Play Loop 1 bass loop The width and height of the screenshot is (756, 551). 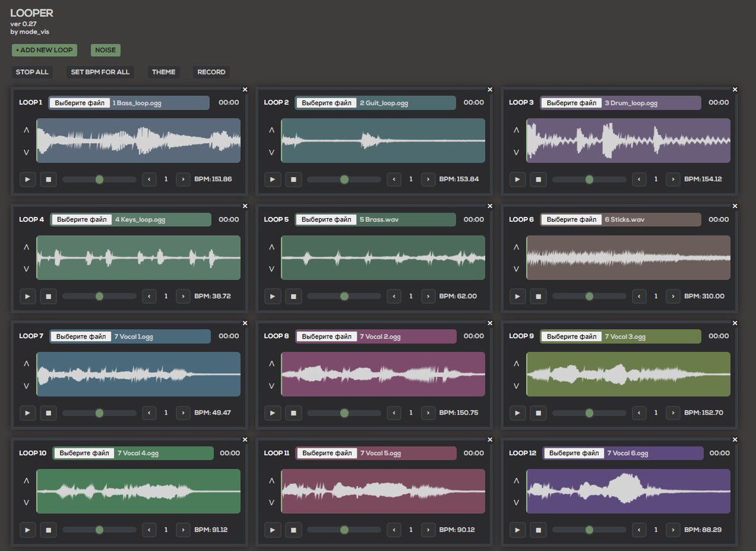pos(27,180)
